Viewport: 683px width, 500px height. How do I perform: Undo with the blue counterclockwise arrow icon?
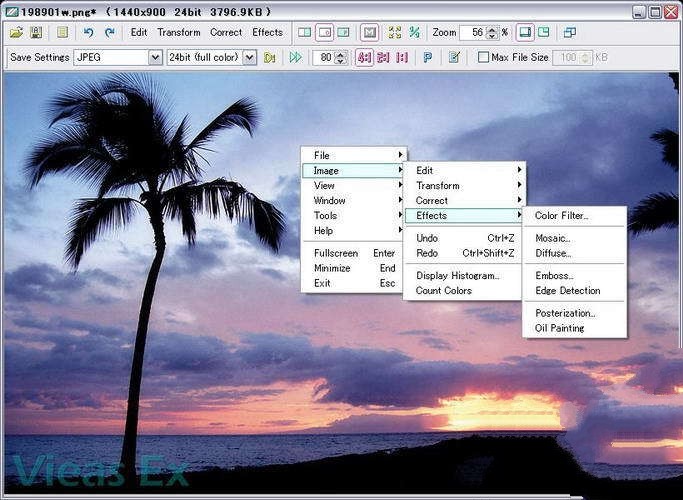(88, 32)
